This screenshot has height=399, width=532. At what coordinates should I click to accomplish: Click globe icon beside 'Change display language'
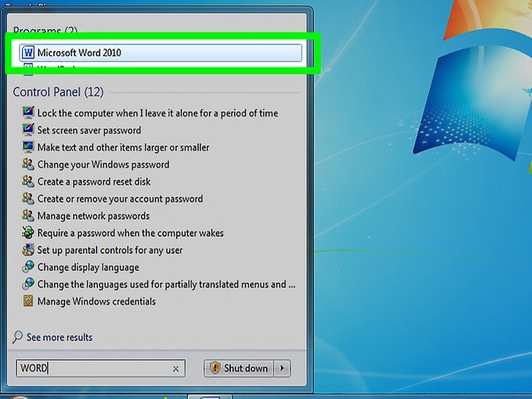(x=28, y=267)
